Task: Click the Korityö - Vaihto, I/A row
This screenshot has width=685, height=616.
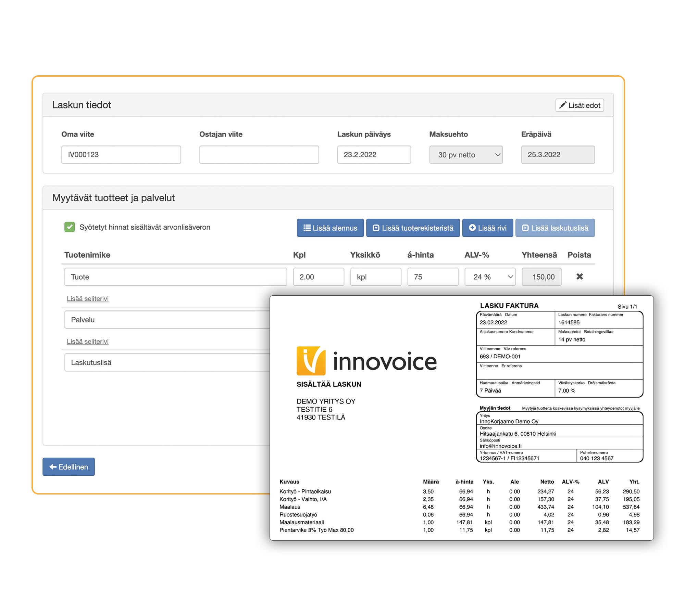Action: point(459,499)
